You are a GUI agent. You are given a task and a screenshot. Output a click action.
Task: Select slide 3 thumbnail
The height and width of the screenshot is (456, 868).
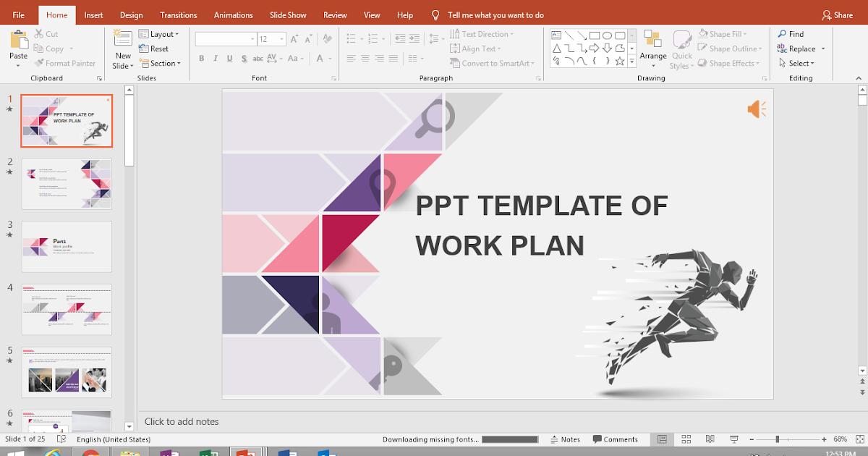(x=67, y=246)
